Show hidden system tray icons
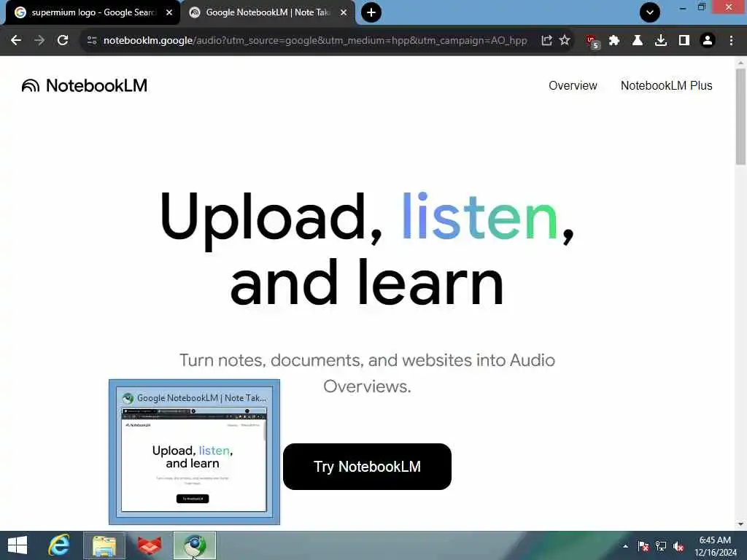 pos(625,546)
